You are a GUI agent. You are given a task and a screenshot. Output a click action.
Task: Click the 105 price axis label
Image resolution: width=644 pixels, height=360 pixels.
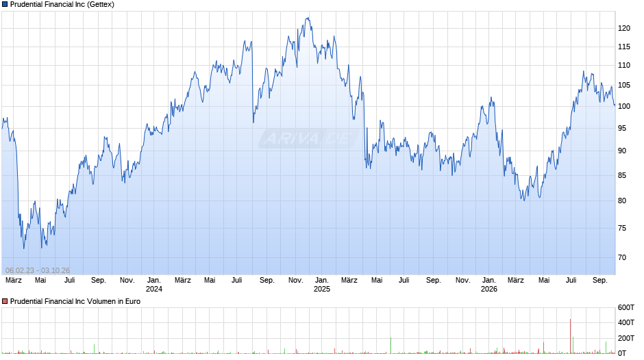pos(624,86)
